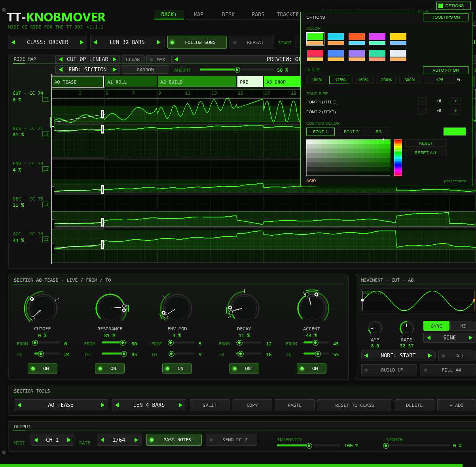Go to previous section in Section Tools

[19, 405]
